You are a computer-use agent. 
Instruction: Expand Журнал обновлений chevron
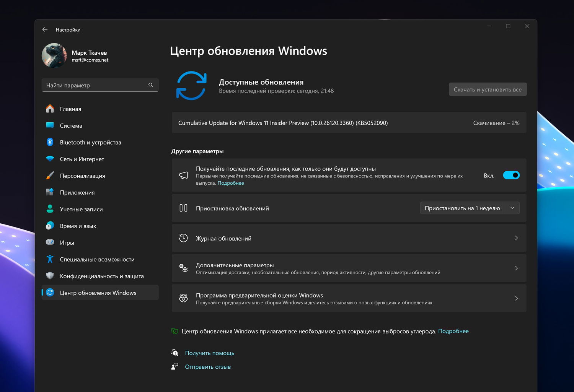(x=516, y=238)
